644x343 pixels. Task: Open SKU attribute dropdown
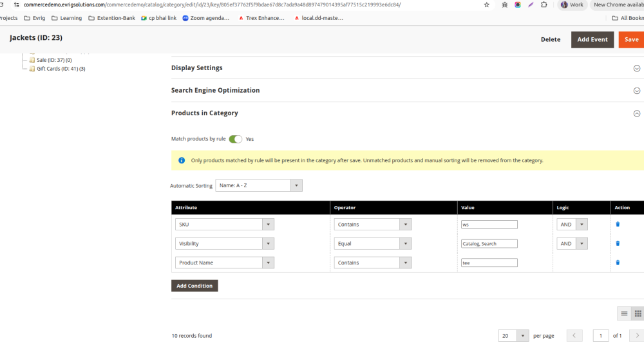point(224,225)
